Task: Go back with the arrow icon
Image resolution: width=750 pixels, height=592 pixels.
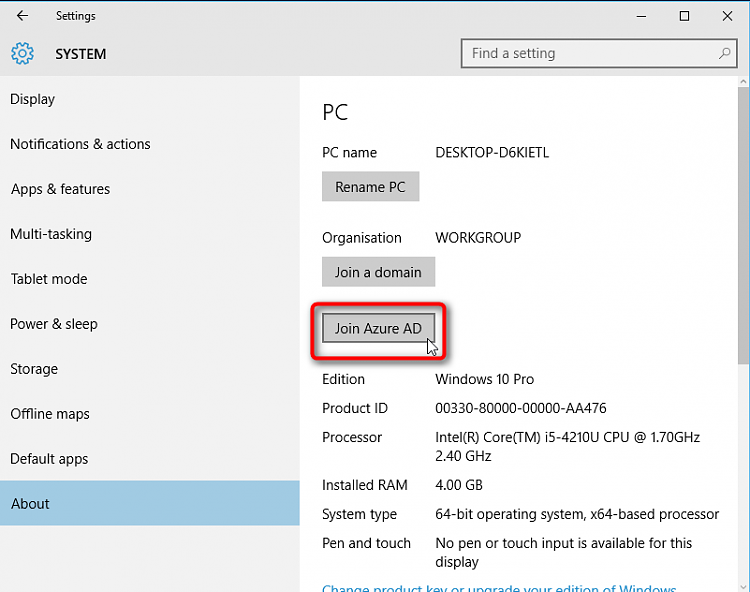Action: pyautogui.click(x=22, y=16)
